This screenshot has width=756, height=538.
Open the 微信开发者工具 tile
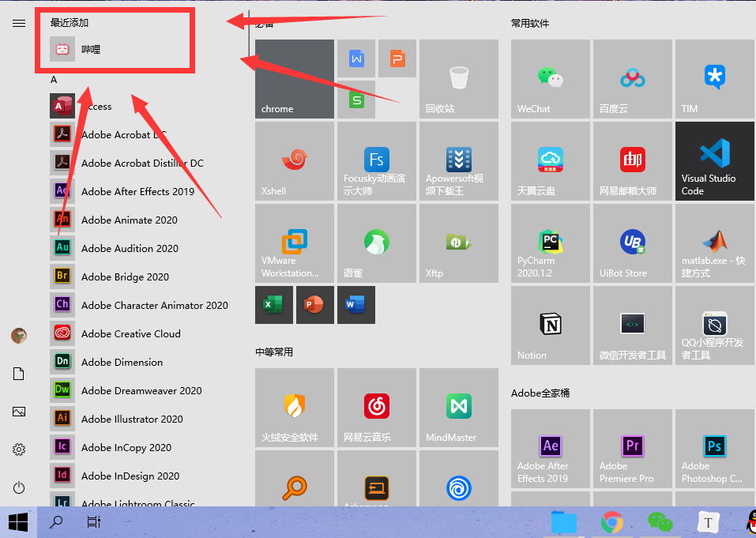point(633,325)
